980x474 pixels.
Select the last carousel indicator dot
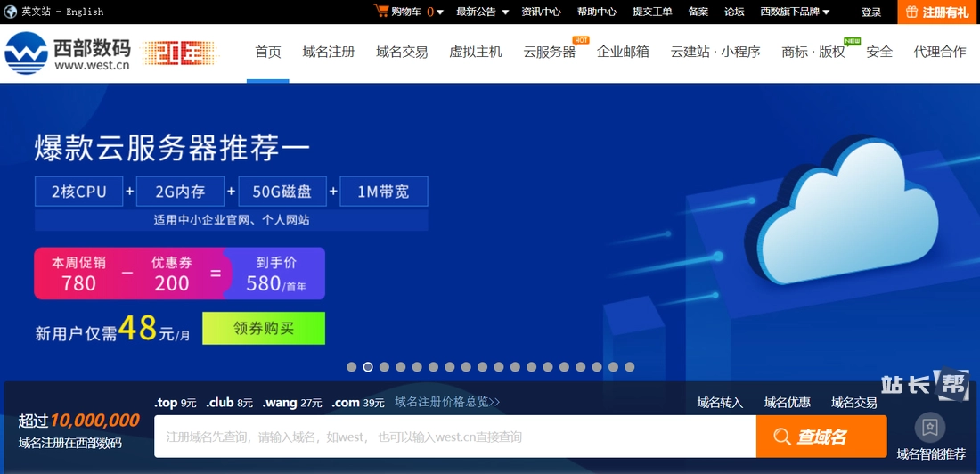(630, 367)
